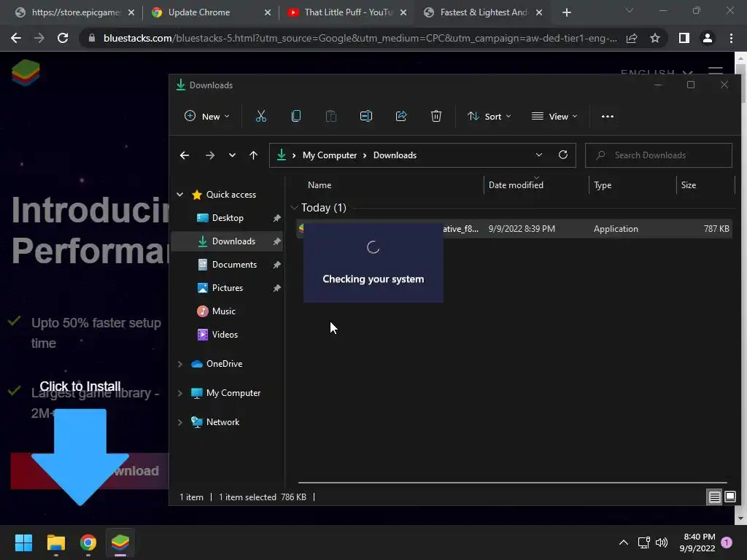Screen dimensions: 747x560
Task: Click the Share icon in Explorer toolbar
Action: click(401, 116)
